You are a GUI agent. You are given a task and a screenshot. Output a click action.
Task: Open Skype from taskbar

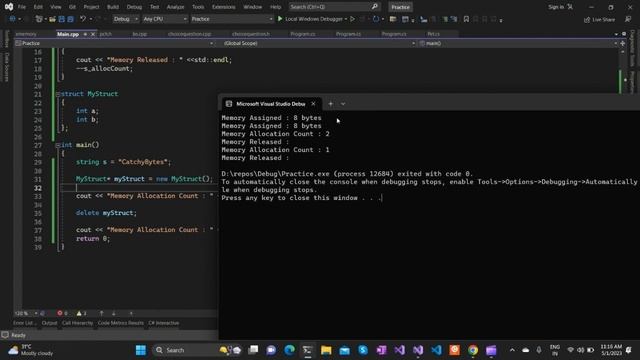click(362, 350)
